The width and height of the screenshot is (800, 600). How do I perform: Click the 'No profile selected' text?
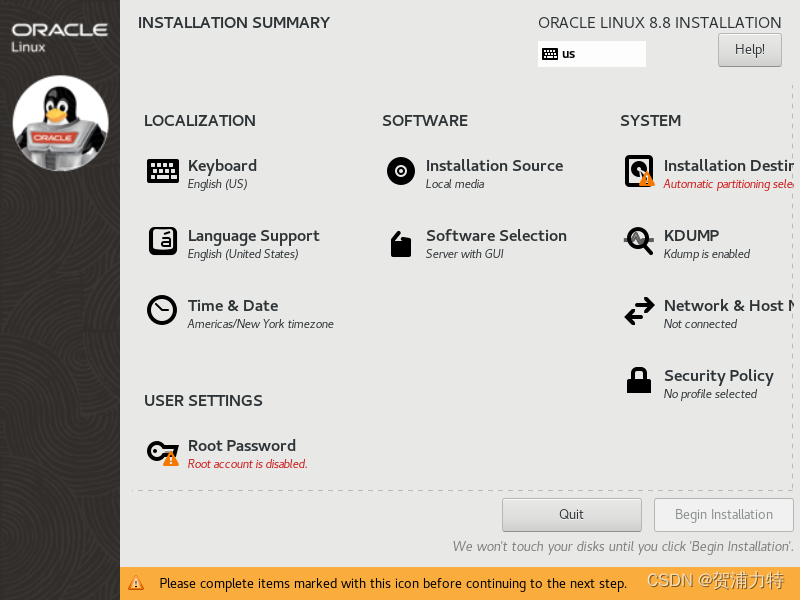click(x=710, y=394)
